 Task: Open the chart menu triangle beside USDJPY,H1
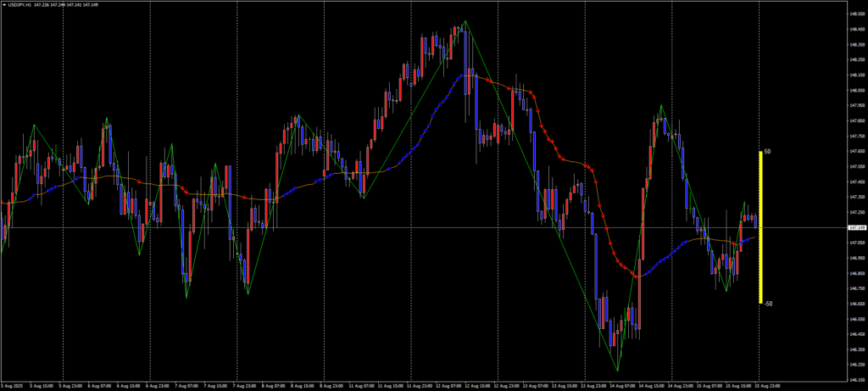coord(4,5)
